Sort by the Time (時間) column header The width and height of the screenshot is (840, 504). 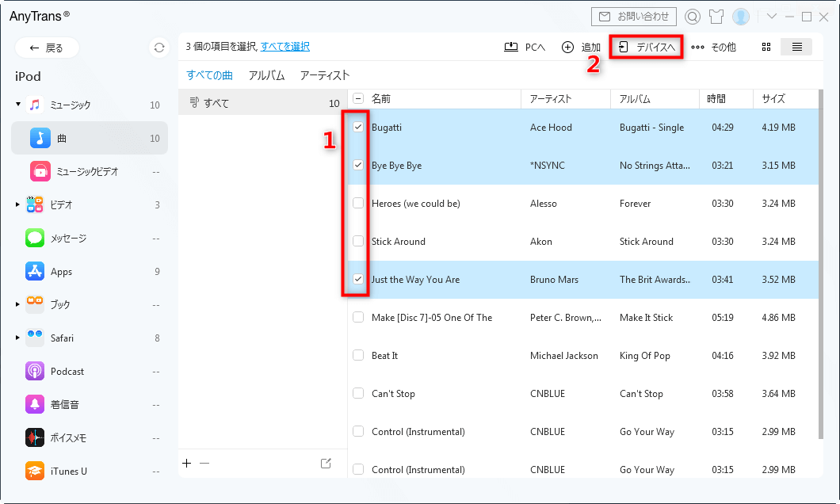[716, 98]
